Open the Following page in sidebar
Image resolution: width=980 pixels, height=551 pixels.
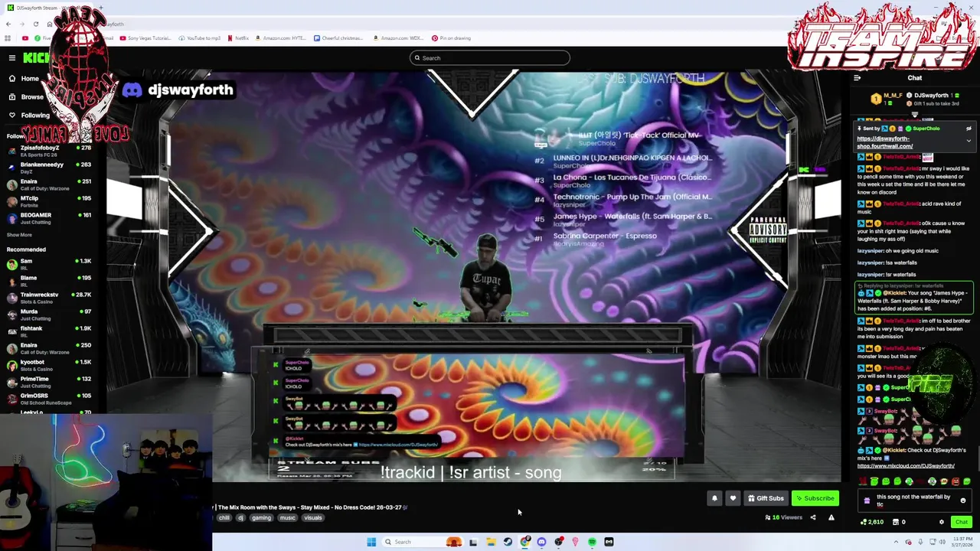(29, 116)
